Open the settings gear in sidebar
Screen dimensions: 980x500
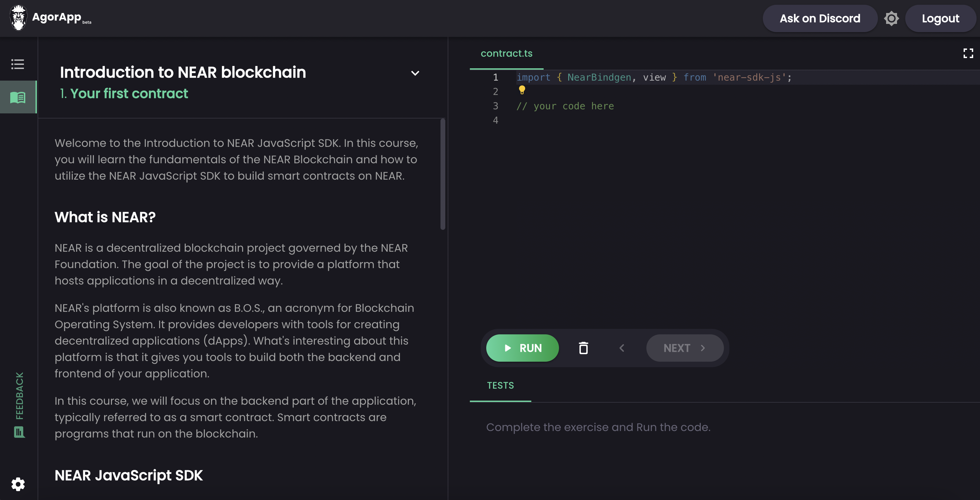tap(18, 484)
